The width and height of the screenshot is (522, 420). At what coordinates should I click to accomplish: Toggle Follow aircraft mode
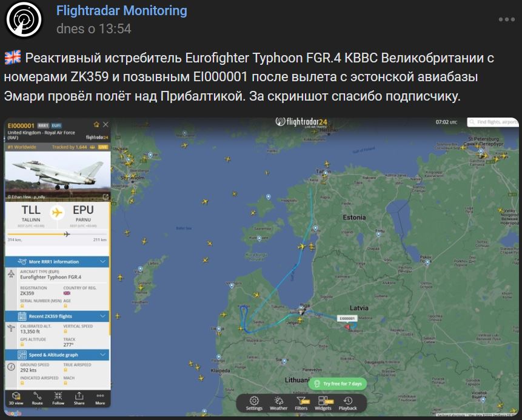coord(58,397)
